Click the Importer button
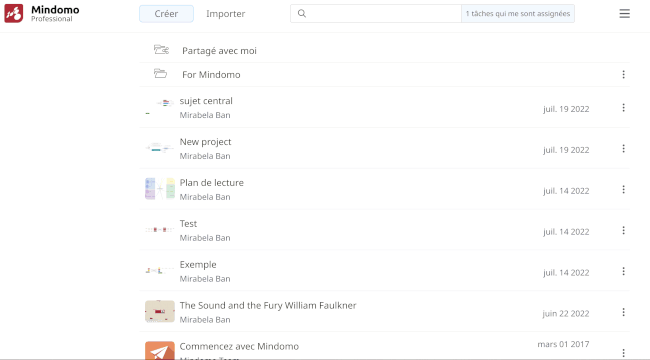 point(226,14)
